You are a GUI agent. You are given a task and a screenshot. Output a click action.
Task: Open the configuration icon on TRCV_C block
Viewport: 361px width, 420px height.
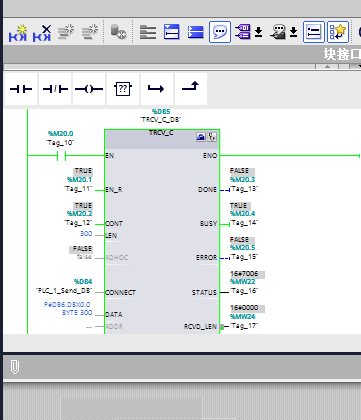201,137
